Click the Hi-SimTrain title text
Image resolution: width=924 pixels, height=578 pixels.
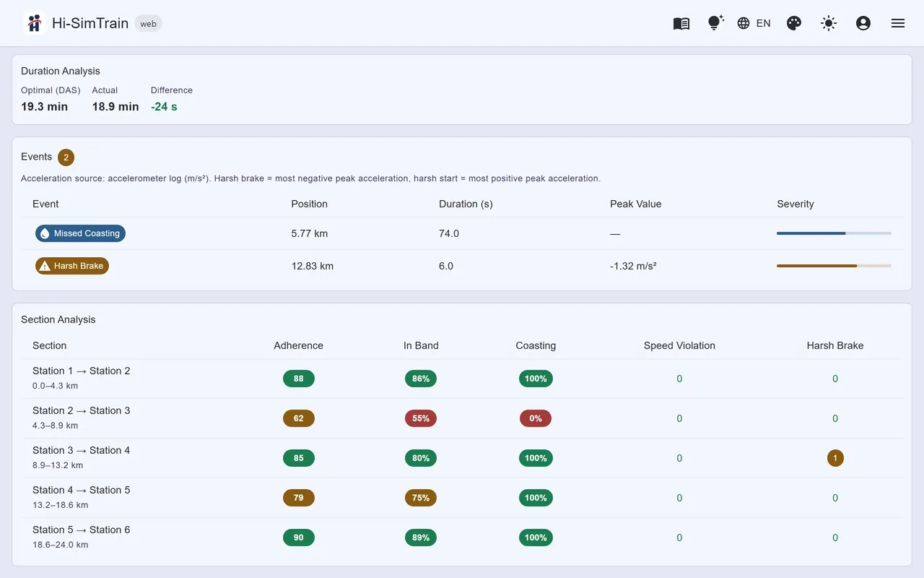pos(90,23)
